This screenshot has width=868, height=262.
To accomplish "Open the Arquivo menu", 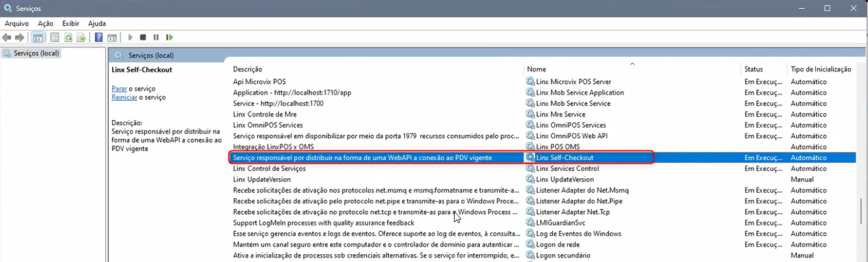I will pos(17,23).
